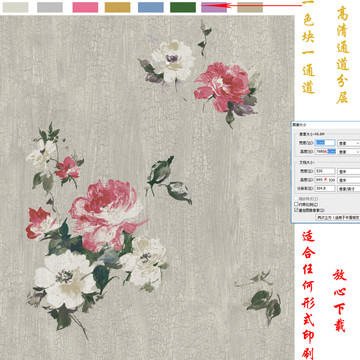Pick the dark green color swatch
Image resolution: width=360 pixels, height=360 pixels.
pyautogui.click(x=183, y=7)
